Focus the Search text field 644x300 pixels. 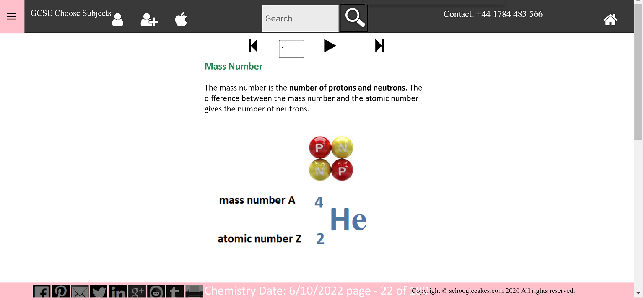(x=300, y=18)
